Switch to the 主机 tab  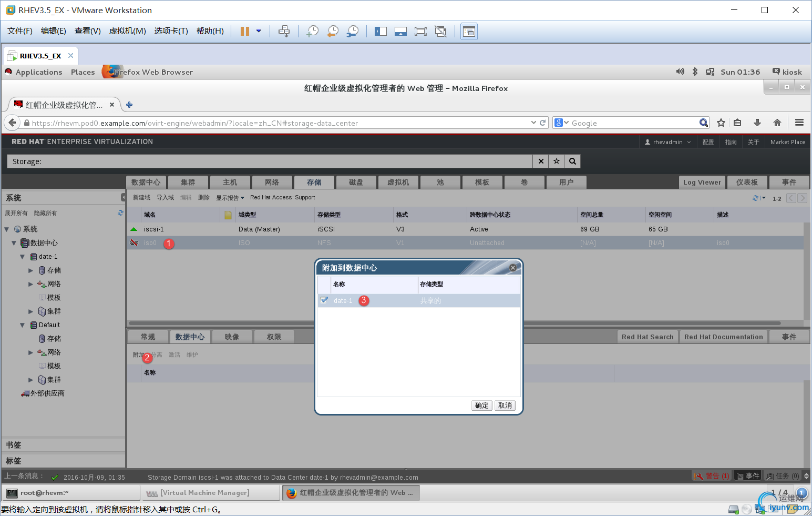[230, 182]
